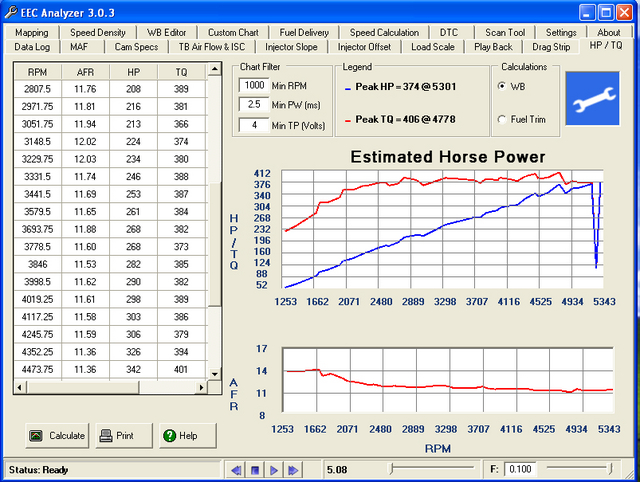
Task: Click the RPM cell 4473.75
Action: click(x=38, y=370)
